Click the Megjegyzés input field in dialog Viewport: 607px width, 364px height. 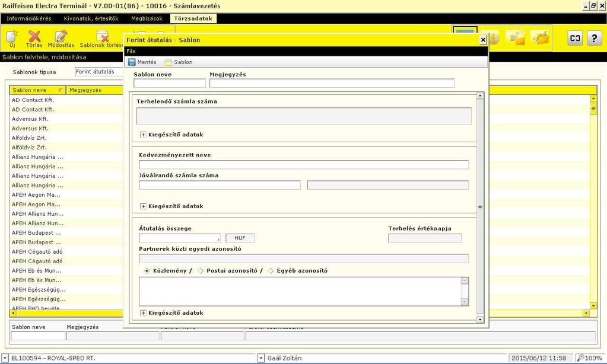(x=332, y=83)
